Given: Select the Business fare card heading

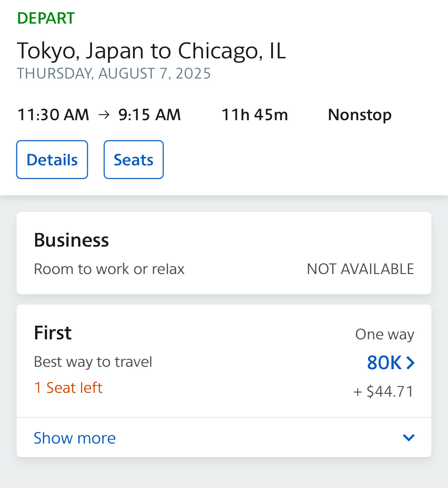Looking at the screenshot, I should 71,240.
